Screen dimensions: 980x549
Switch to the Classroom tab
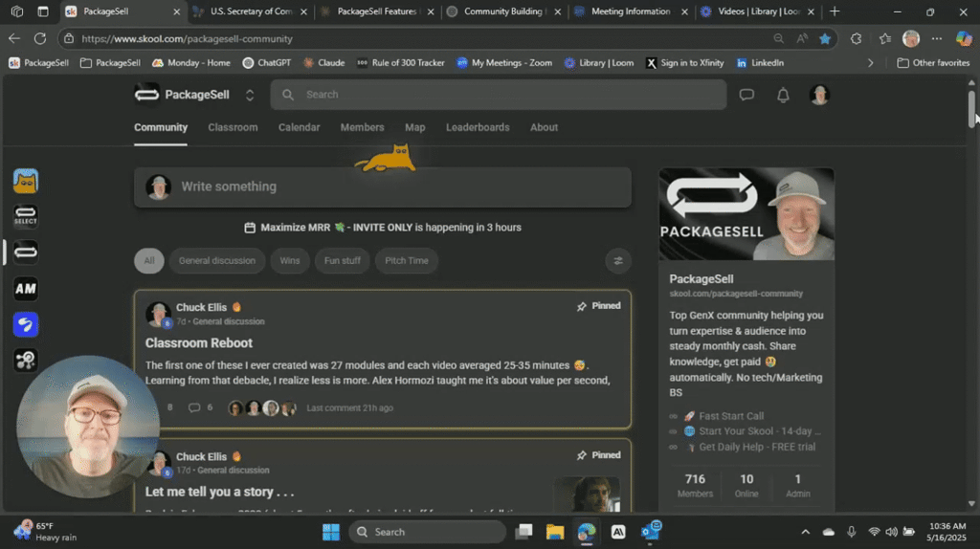[x=233, y=127]
